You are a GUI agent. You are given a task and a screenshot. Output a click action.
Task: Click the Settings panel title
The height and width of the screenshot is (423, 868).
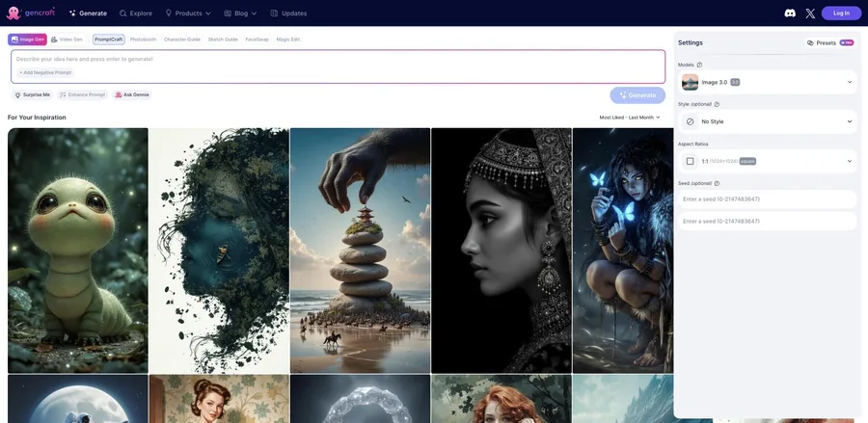click(x=691, y=42)
